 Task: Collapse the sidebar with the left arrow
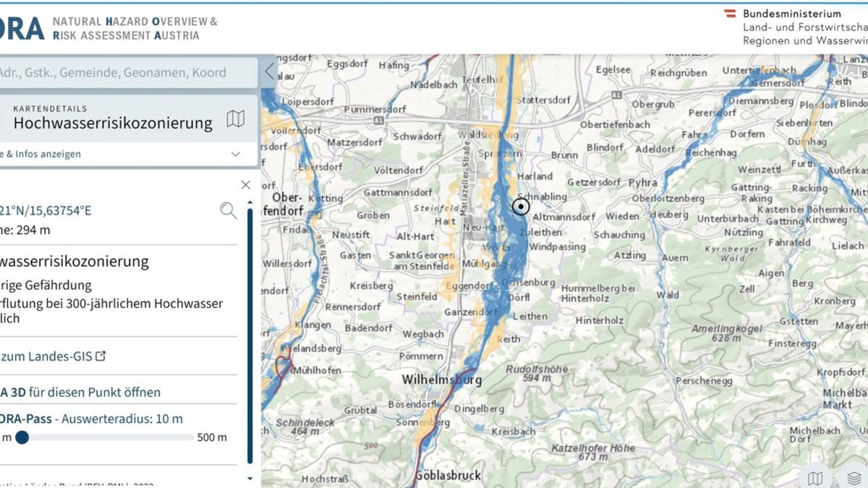tap(268, 72)
